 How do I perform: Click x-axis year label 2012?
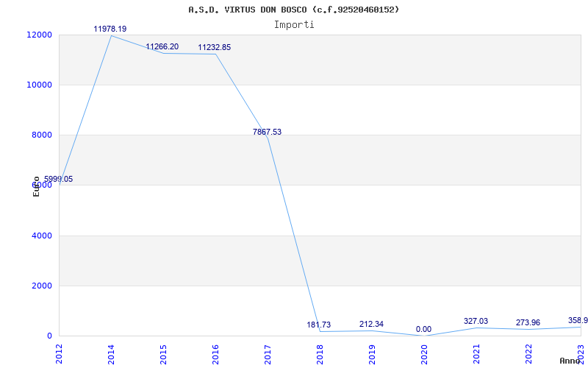[60, 353]
